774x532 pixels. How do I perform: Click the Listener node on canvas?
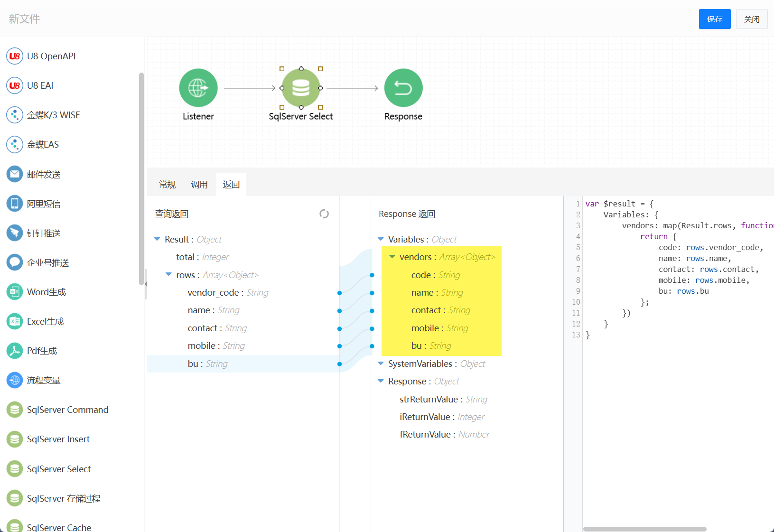coord(198,88)
